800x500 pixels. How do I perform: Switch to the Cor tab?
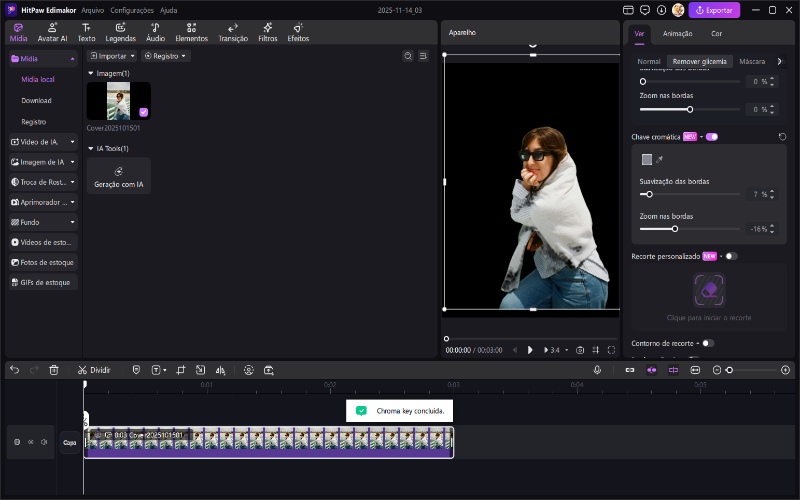716,34
